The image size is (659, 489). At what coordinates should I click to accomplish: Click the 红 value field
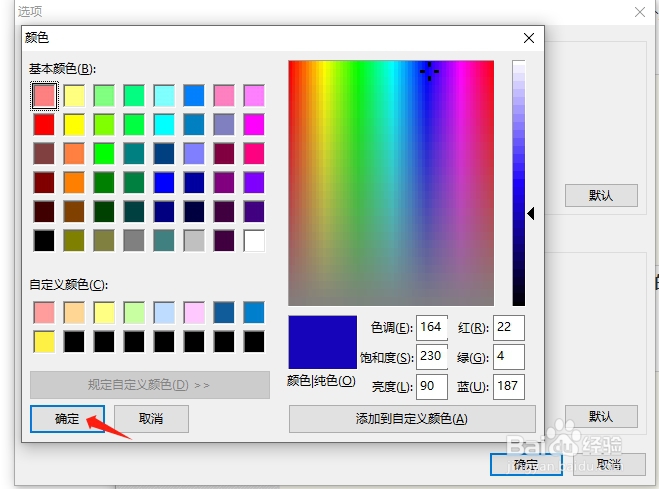[x=509, y=328]
